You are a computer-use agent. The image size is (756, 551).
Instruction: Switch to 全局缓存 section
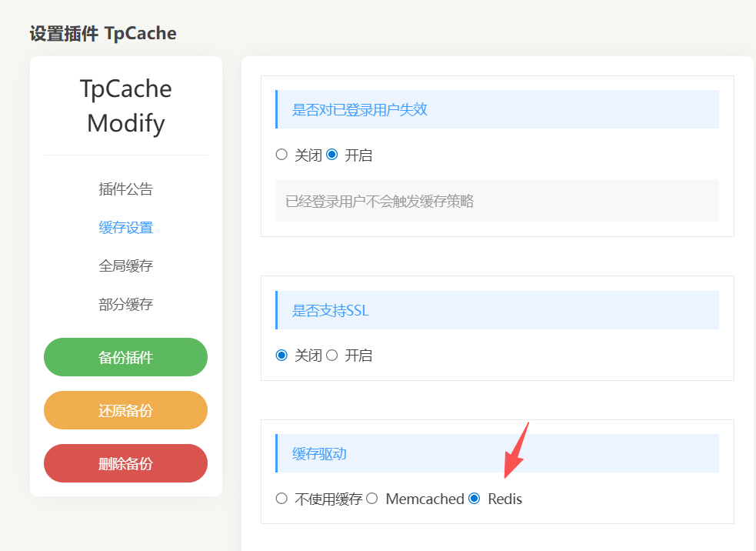click(126, 265)
